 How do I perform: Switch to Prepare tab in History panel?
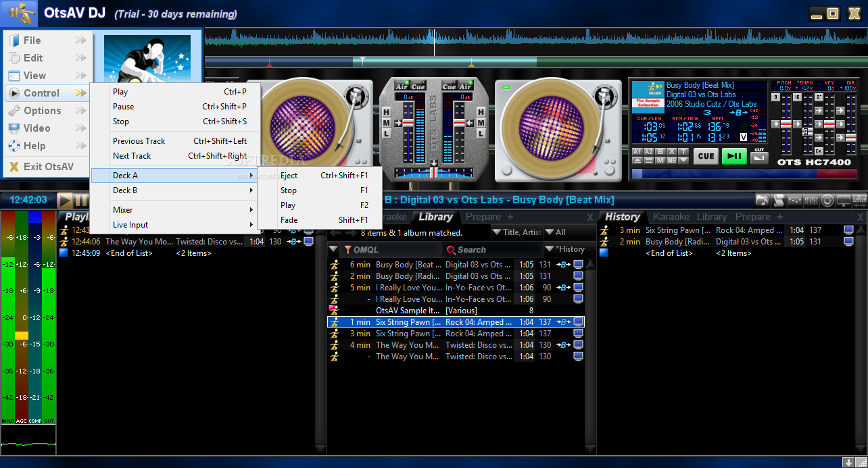click(x=752, y=217)
